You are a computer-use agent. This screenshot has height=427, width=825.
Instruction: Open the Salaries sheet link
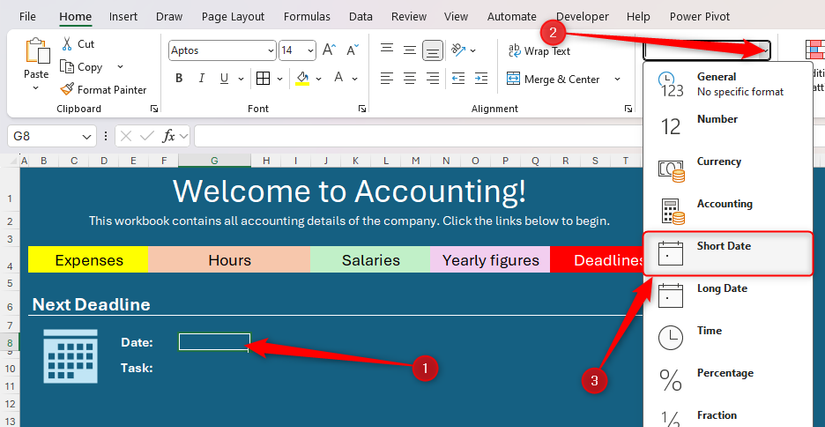[370, 260]
